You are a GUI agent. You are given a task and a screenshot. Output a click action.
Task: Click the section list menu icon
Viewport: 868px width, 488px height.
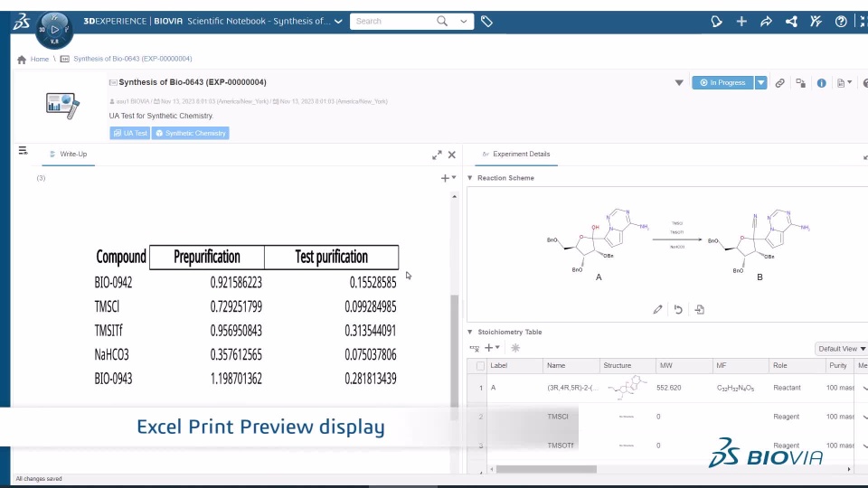pos(23,151)
